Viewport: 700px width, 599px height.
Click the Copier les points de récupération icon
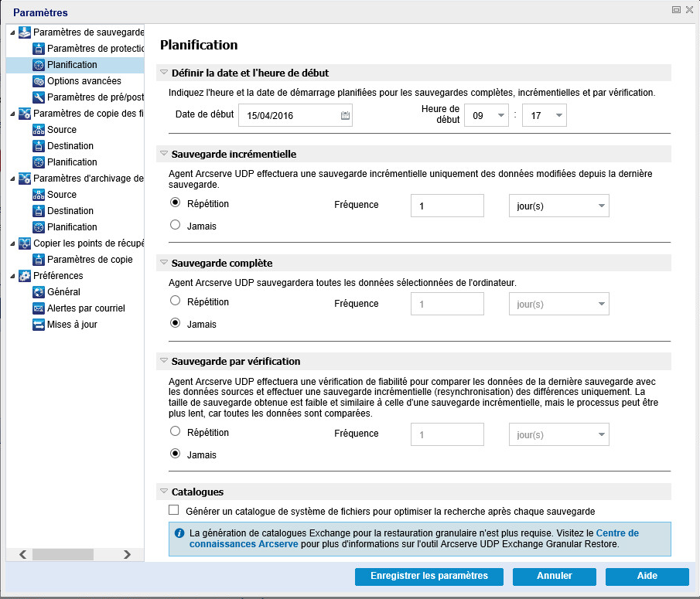click(25, 243)
